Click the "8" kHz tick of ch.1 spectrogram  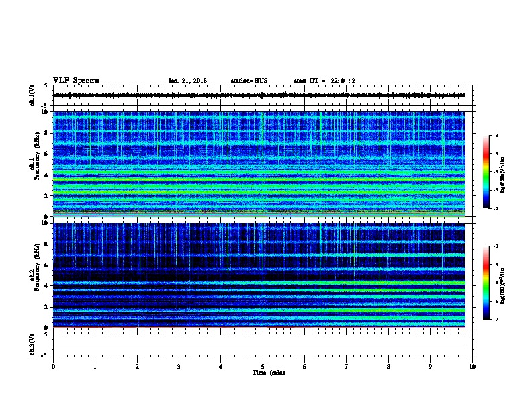47,133
